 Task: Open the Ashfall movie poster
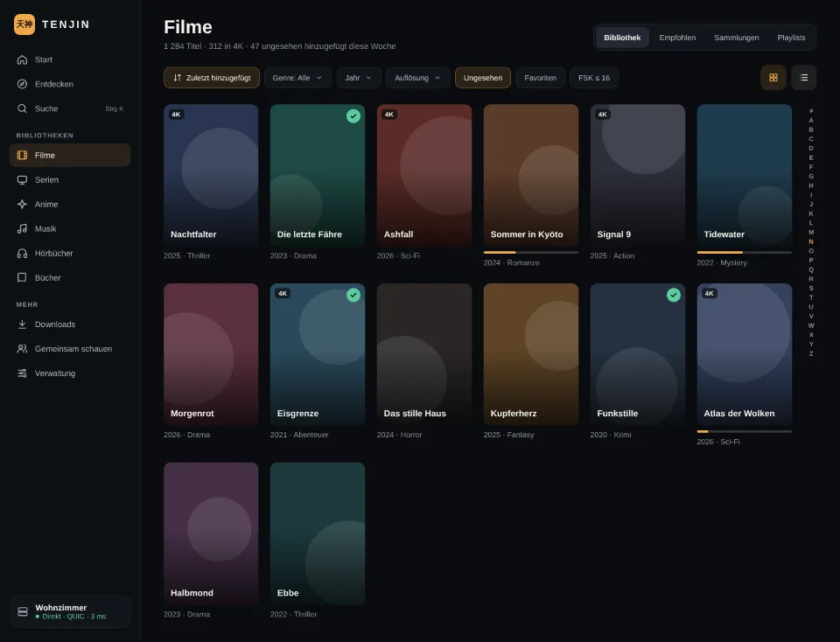coord(424,176)
